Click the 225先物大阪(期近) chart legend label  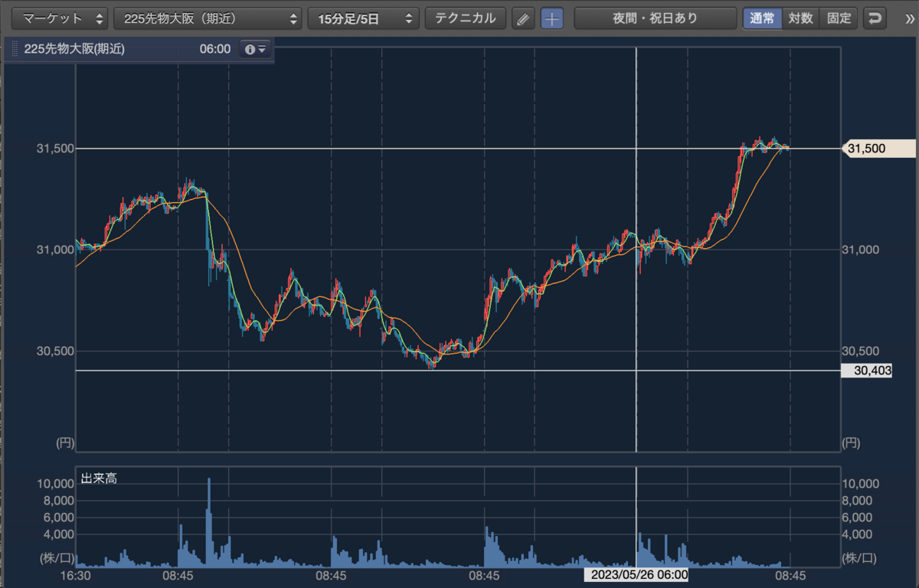click(74, 49)
